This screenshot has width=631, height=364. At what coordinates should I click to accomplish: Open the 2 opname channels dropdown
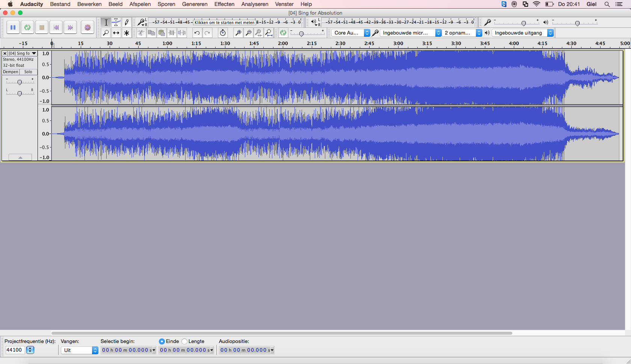tap(462, 33)
